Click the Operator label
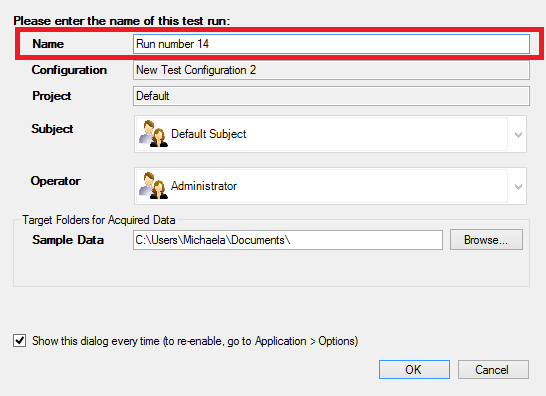This screenshot has width=546, height=396. click(x=55, y=181)
